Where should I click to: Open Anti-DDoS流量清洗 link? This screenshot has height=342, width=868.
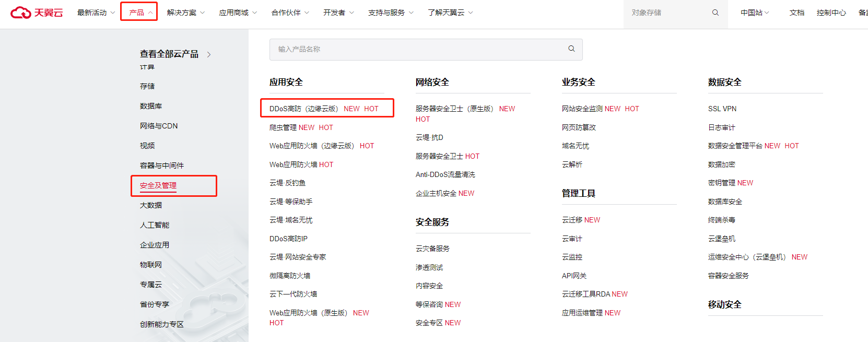(x=445, y=174)
